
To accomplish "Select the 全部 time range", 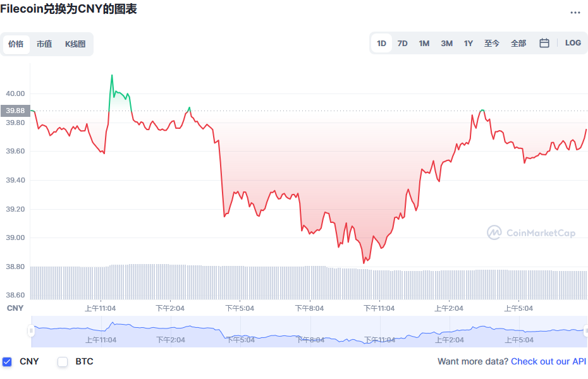I will [518, 44].
